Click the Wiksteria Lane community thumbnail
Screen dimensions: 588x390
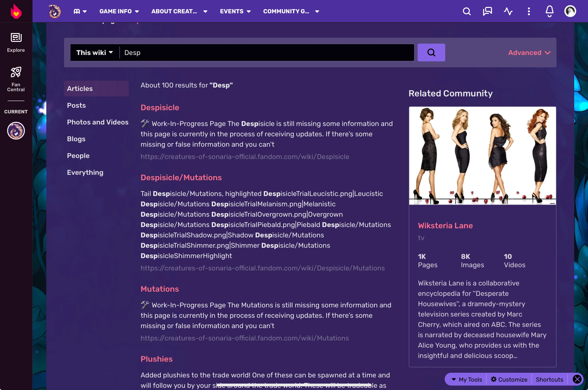[x=482, y=156]
